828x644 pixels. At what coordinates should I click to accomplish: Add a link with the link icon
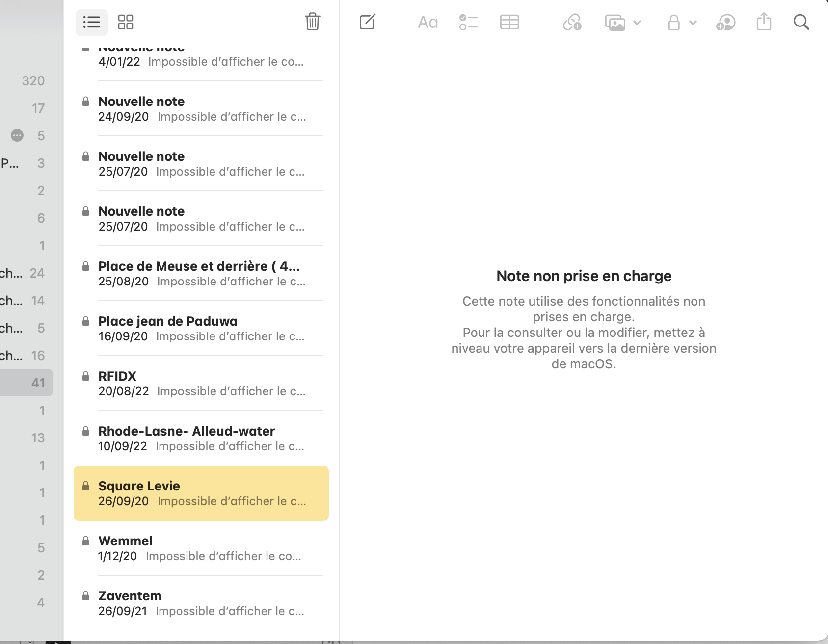pyautogui.click(x=572, y=22)
